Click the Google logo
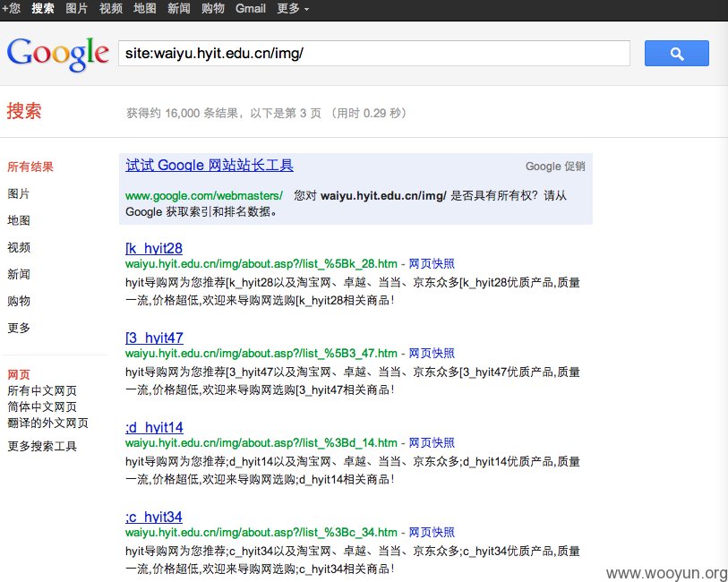 pos(58,54)
